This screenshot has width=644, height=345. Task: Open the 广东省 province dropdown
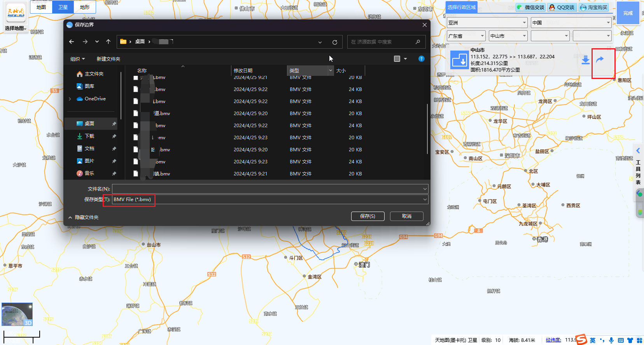466,36
